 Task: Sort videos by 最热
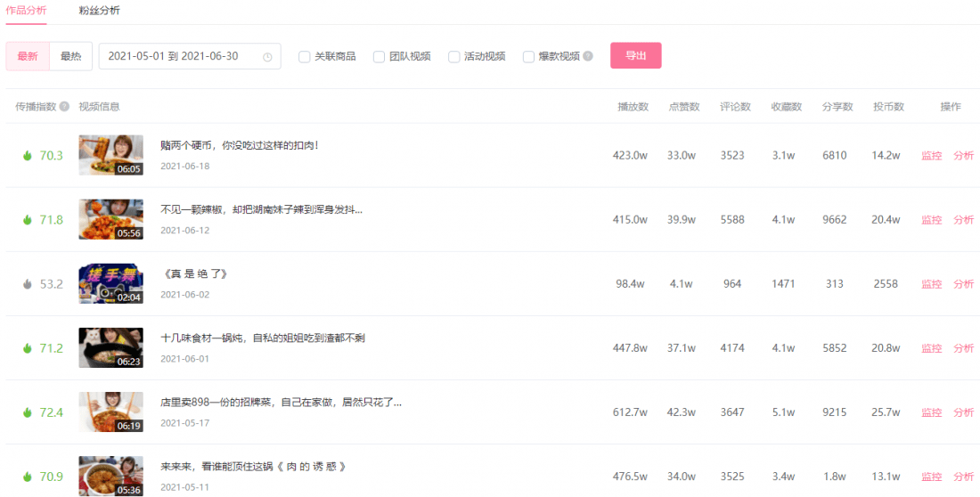click(70, 56)
